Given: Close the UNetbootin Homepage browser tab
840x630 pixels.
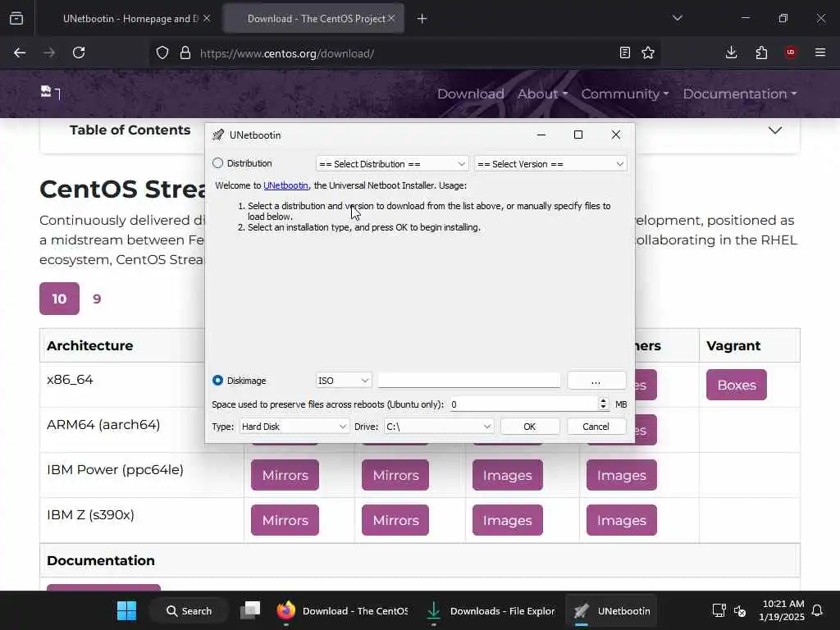Looking at the screenshot, I should pyautogui.click(x=207, y=19).
